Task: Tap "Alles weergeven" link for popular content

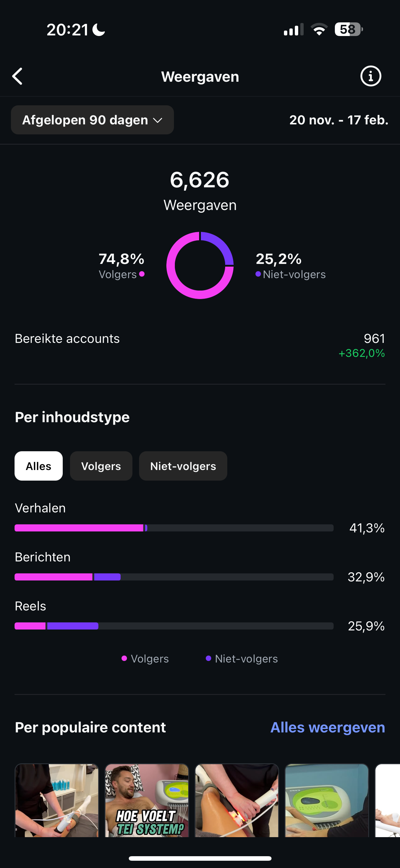Action: pyautogui.click(x=328, y=728)
